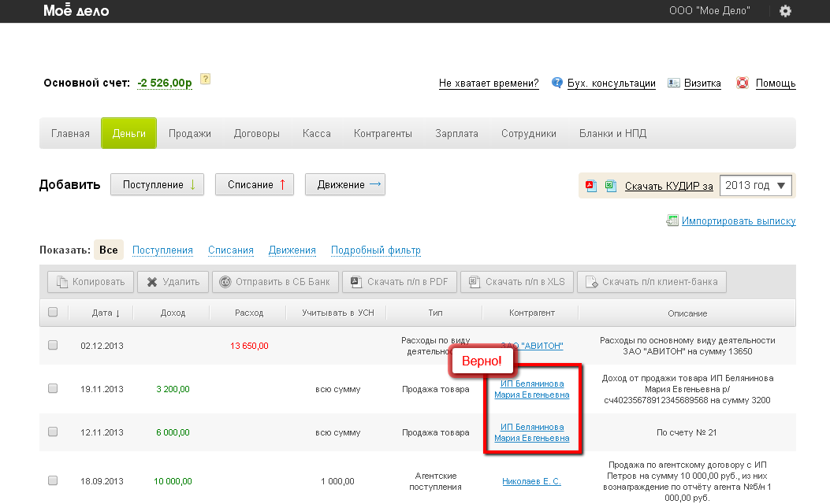Open the 2013 год year dropdown
The height and width of the screenshot is (504, 830).
[x=757, y=185]
